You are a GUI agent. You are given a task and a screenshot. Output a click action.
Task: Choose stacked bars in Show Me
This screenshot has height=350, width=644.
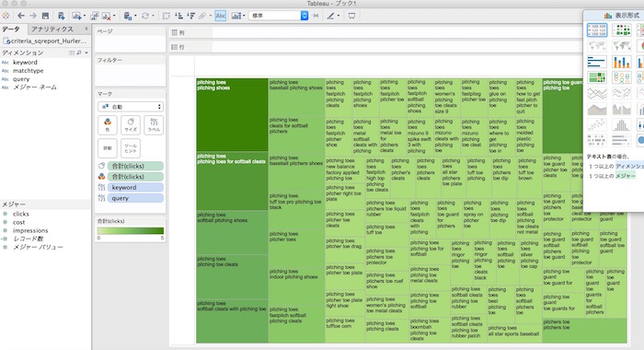tap(621, 62)
